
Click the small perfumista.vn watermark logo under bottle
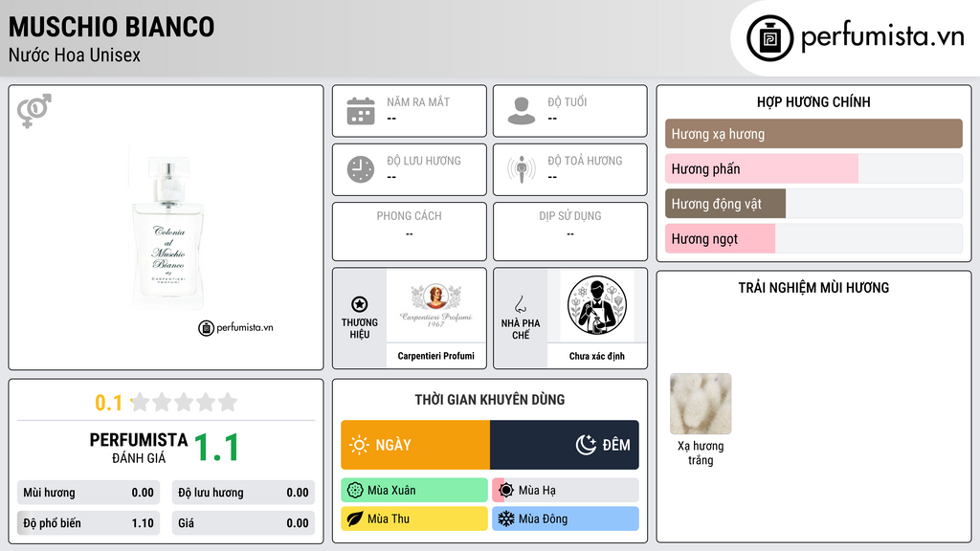tap(235, 327)
